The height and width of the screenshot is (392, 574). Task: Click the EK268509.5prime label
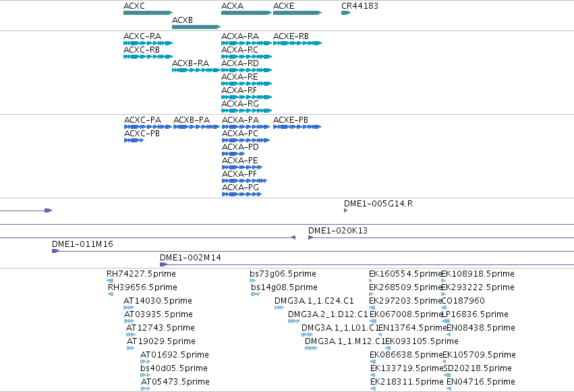coord(405,287)
